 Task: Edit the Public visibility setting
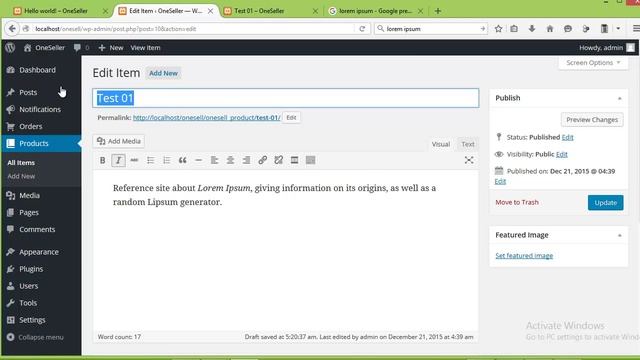pos(562,154)
